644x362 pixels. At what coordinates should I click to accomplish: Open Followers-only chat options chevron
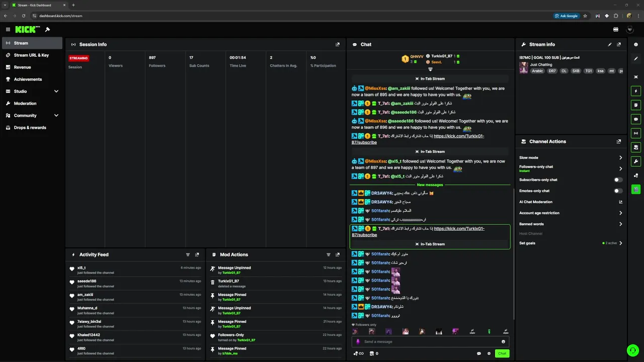pos(620,169)
